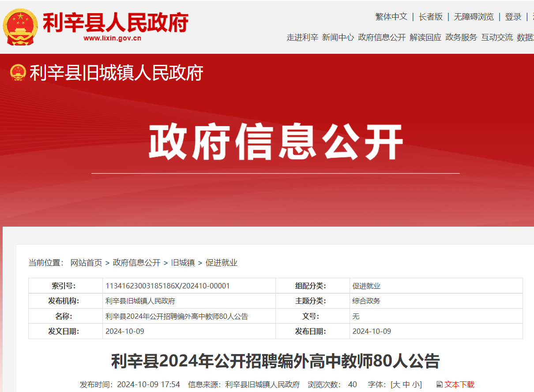
Task: Open the 文本下载 link
Action: click(459, 385)
